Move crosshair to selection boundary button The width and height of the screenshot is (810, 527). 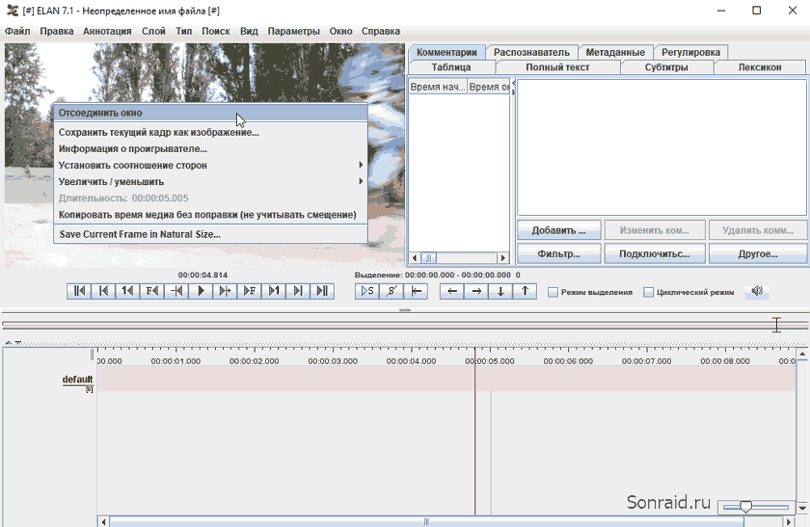coord(415,291)
